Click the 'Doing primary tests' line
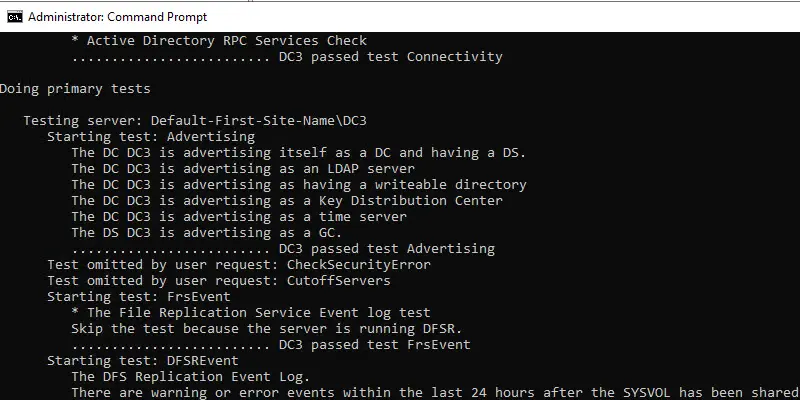 point(75,89)
